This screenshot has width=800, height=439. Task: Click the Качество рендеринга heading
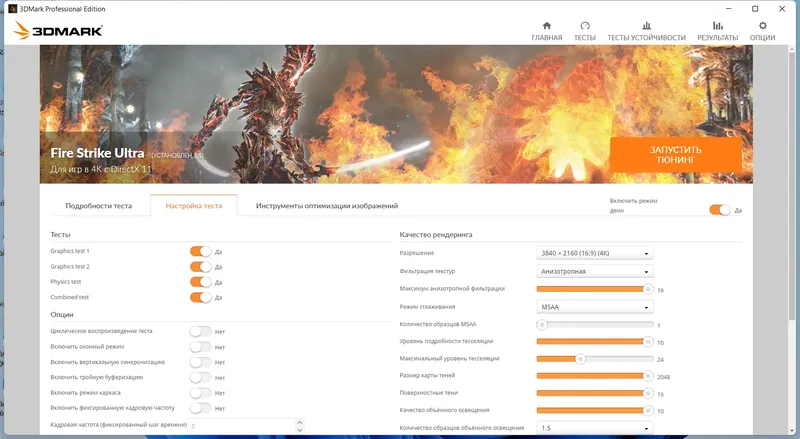point(436,235)
